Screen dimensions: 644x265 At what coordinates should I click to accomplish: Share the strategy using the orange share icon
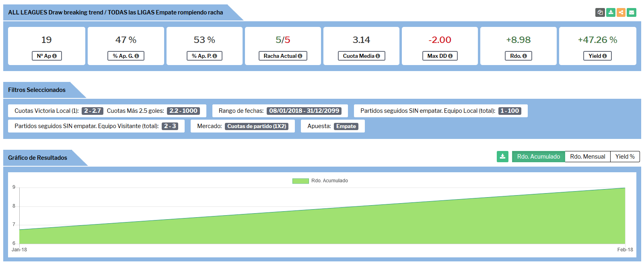click(621, 12)
